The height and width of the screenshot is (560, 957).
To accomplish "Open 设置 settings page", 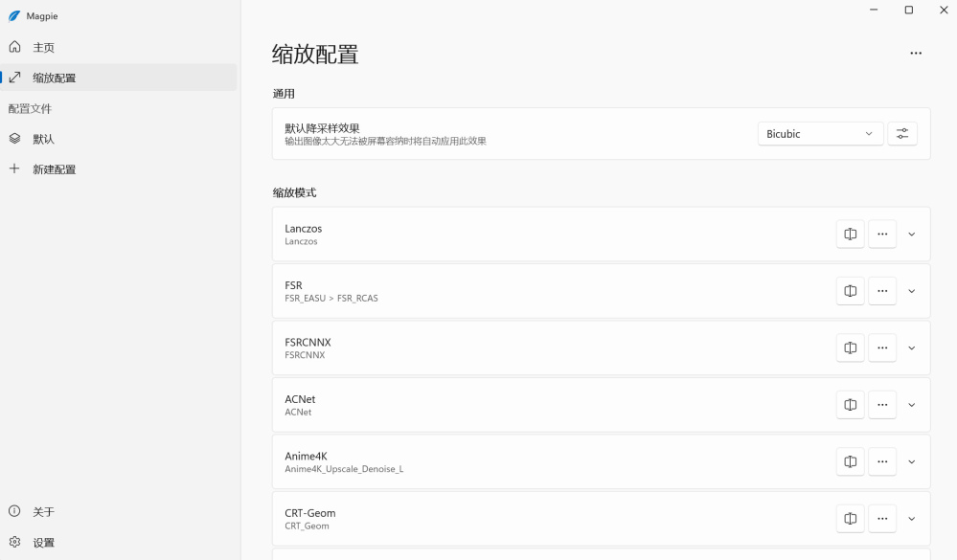I will pos(119,542).
